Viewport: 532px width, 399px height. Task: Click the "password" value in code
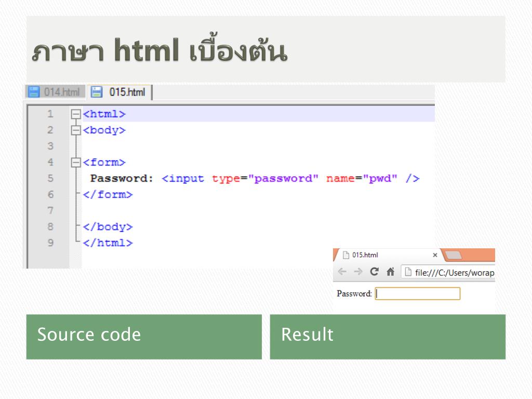(283, 179)
